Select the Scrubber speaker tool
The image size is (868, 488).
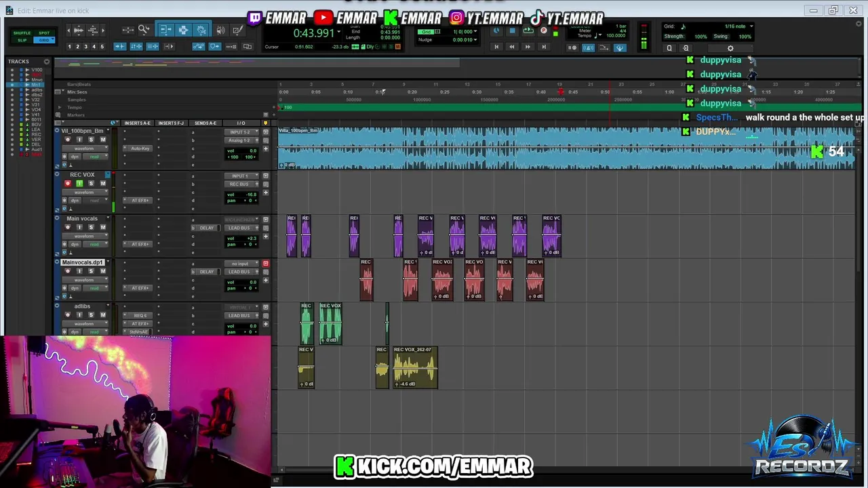coord(220,30)
